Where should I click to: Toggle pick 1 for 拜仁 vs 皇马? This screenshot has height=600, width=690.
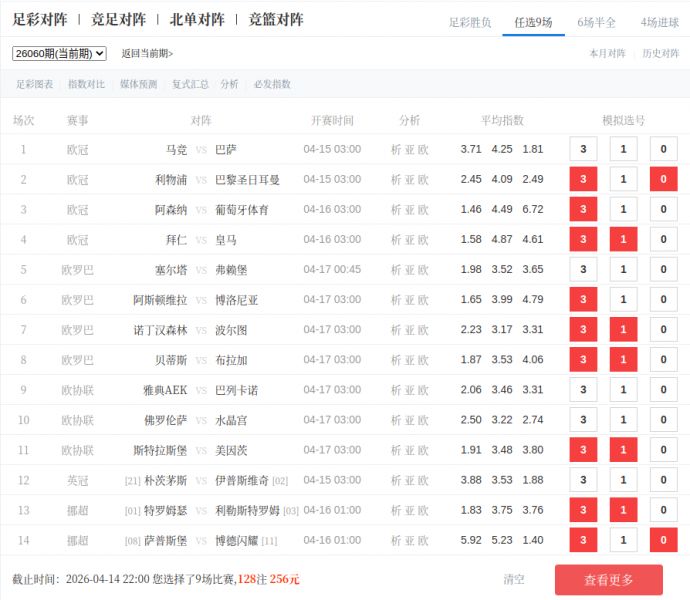(623, 240)
